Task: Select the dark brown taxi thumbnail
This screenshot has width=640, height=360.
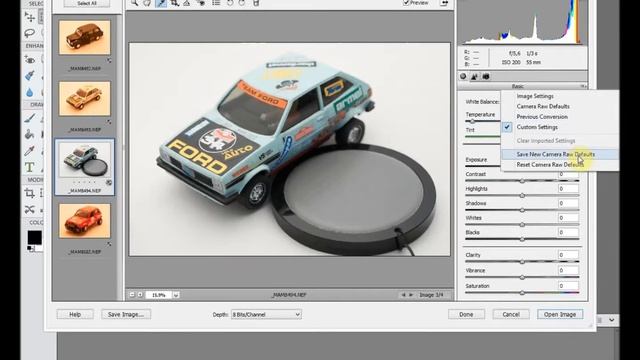Action: coord(84,38)
